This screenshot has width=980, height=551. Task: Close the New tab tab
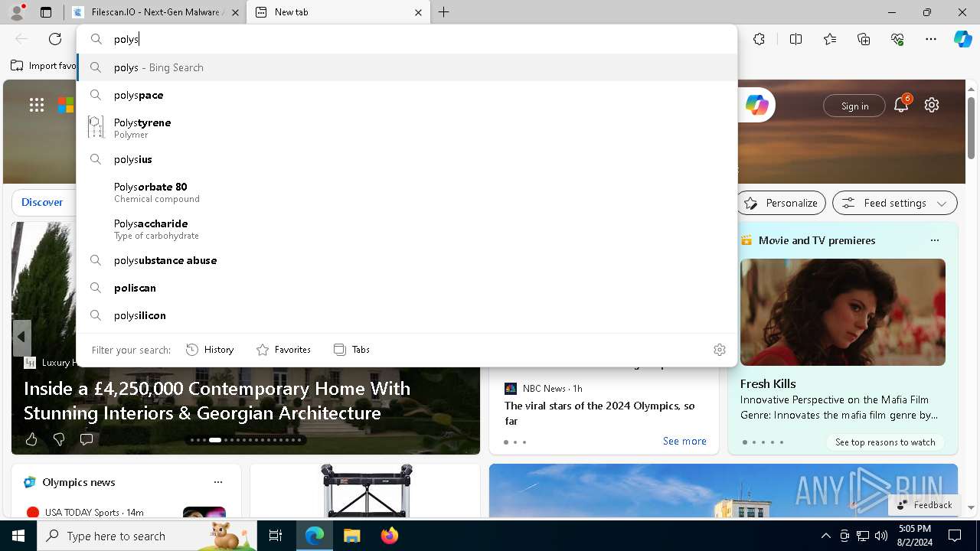tap(418, 12)
